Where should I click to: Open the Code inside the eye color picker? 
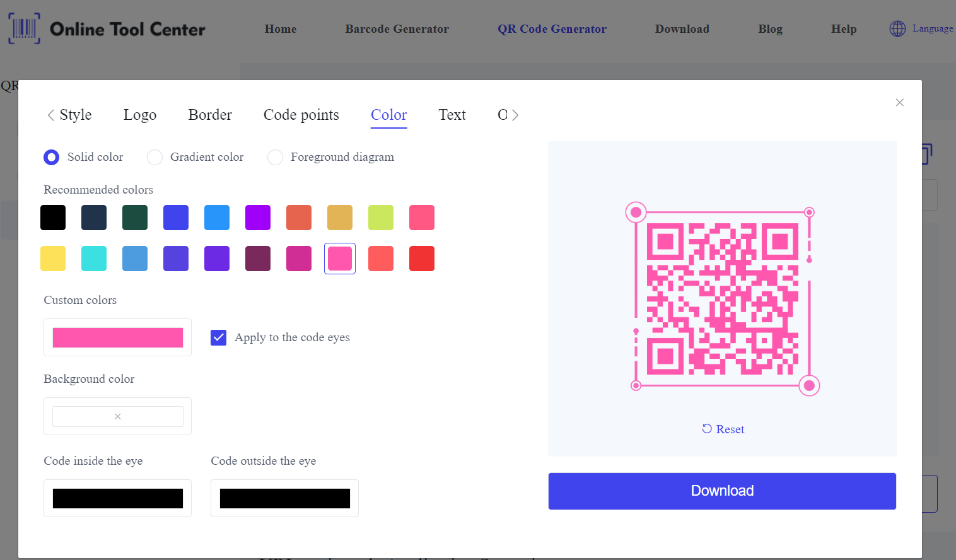pos(118,498)
